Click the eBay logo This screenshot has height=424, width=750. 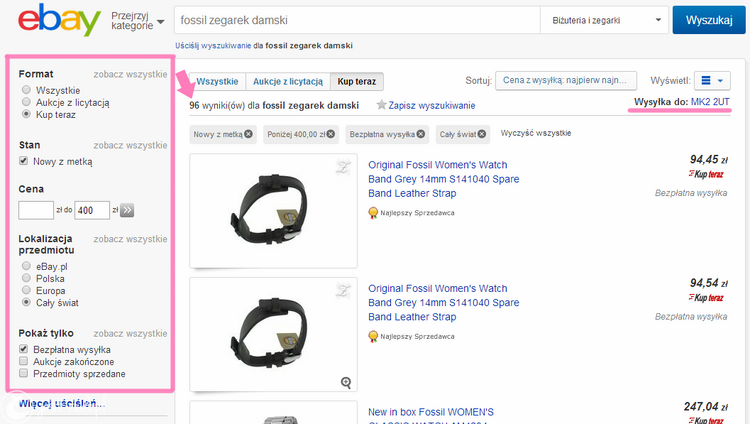point(59,20)
